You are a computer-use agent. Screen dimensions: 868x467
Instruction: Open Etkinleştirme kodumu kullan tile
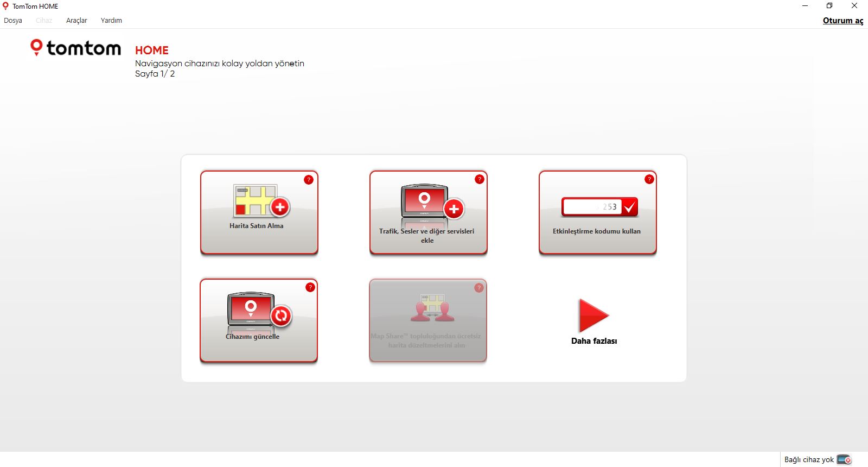[598, 212]
